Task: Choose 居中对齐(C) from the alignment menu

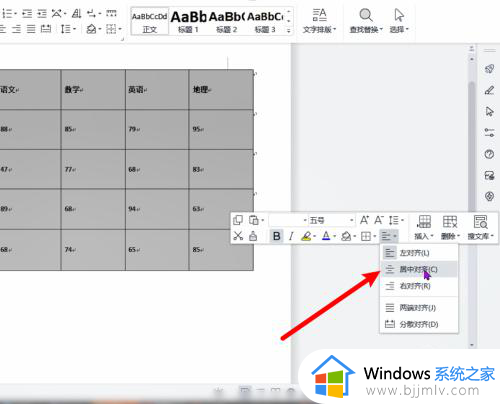Action: (x=419, y=269)
